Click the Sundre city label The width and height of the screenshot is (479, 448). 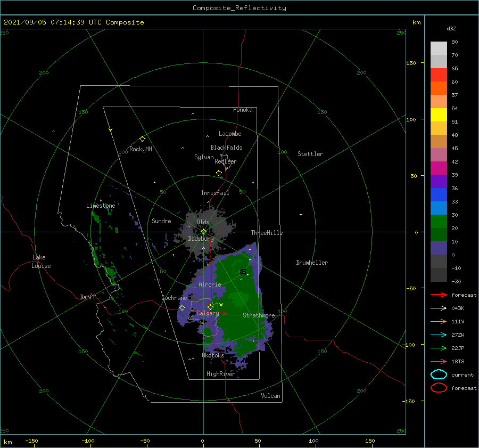pyautogui.click(x=161, y=221)
